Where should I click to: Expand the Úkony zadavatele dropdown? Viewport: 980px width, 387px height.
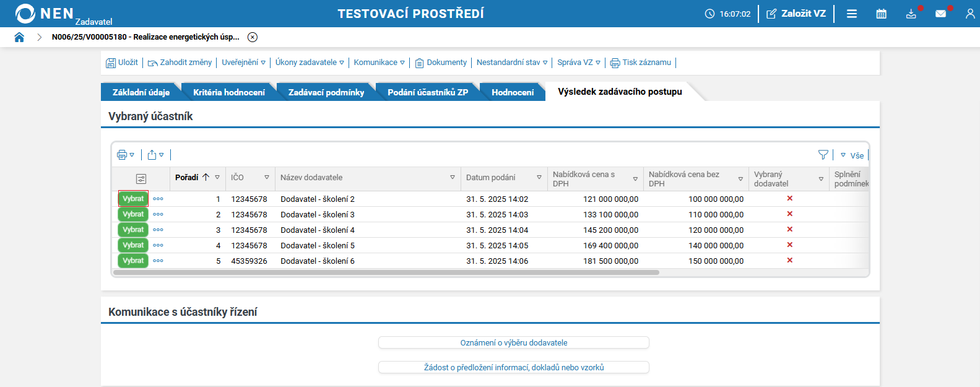309,63
